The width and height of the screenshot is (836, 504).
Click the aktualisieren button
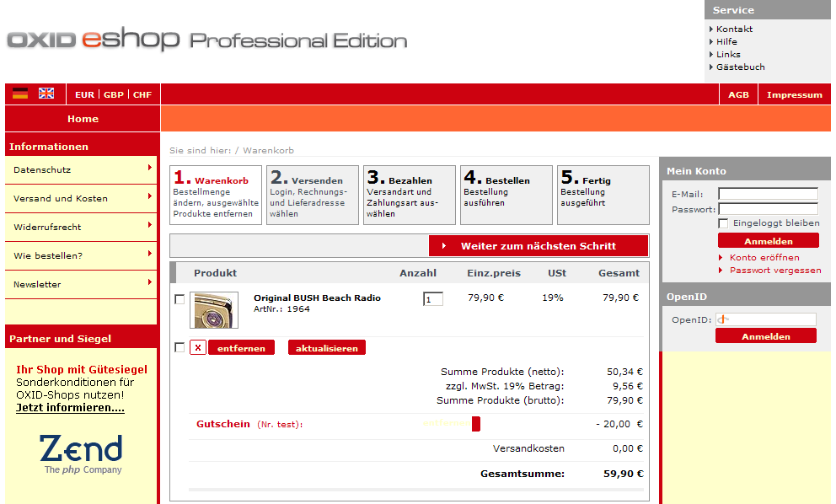pyautogui.click(x=327, y=348)
